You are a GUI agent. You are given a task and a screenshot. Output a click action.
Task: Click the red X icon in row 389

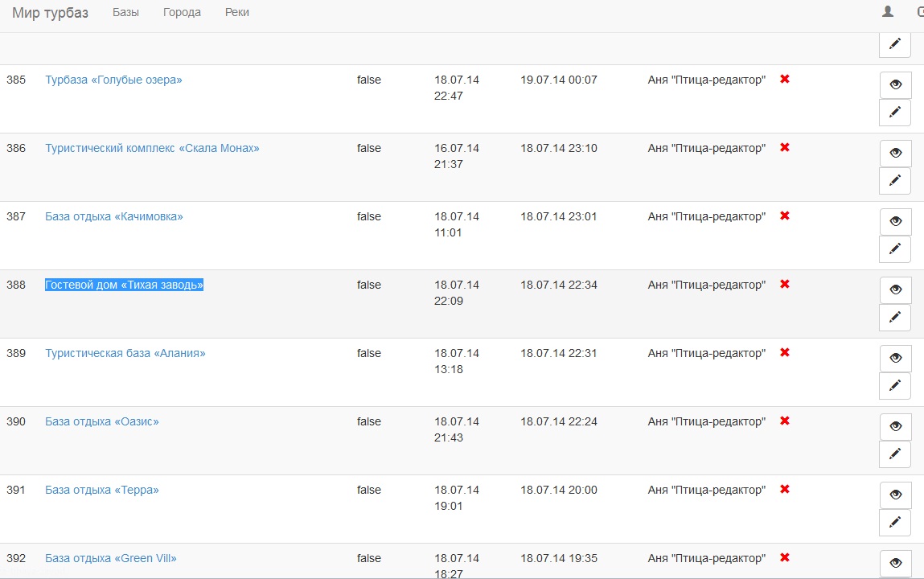point(785,352)
